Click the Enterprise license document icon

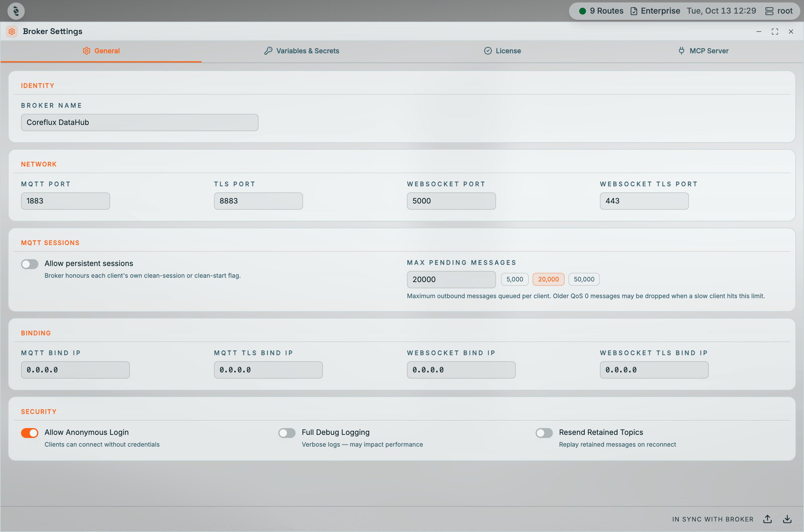click(x=633, y=11)
